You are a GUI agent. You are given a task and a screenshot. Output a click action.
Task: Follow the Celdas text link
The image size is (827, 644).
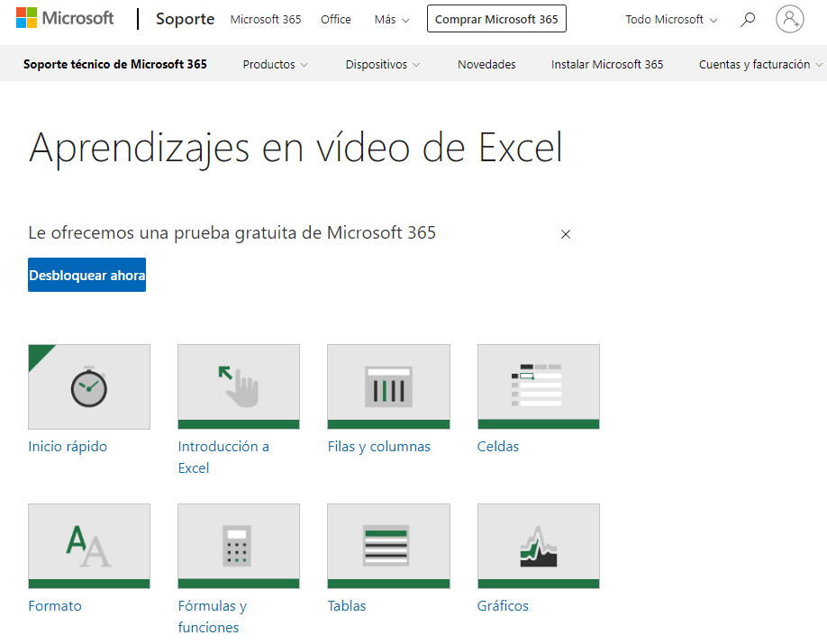[498, 447]
